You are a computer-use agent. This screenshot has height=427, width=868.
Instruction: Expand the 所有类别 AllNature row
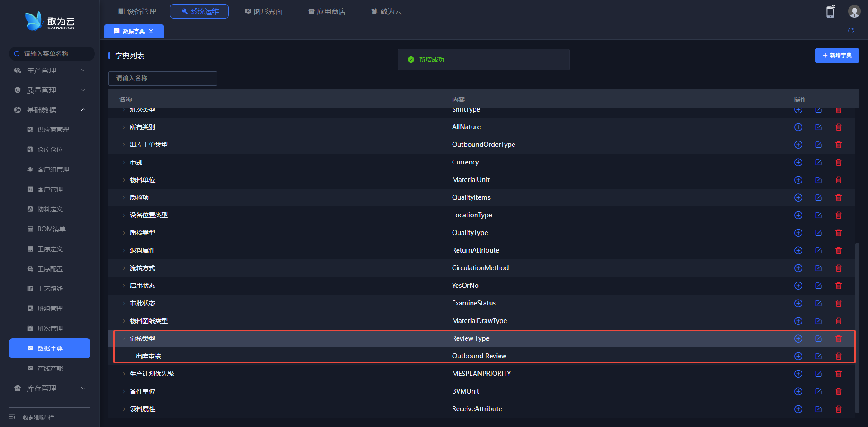123,127
